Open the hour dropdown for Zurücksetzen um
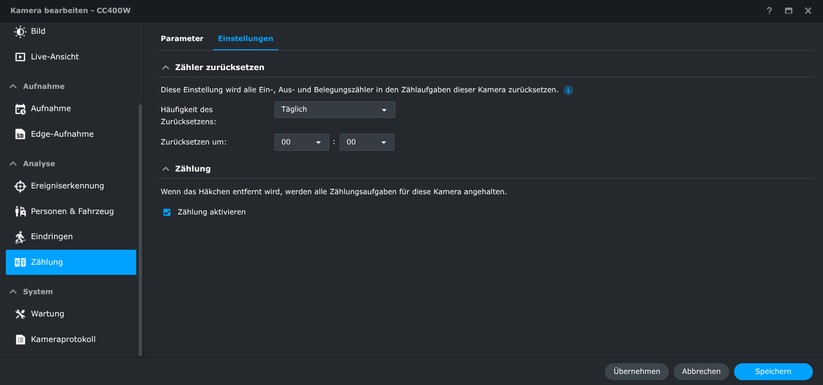This screenshot has width=823, height=385. [x=301, y=142]
